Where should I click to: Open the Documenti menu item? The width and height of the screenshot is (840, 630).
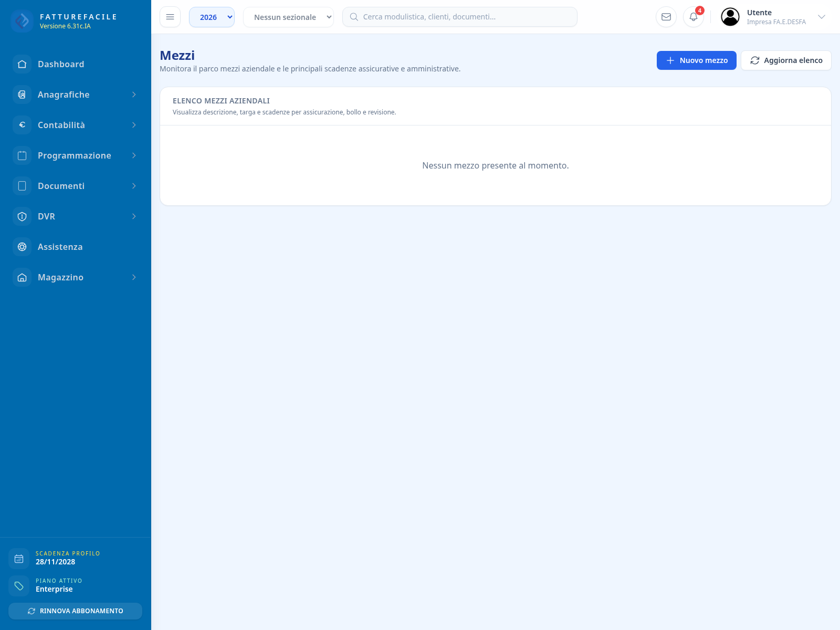pyautogui.click(x=76, y=186)
